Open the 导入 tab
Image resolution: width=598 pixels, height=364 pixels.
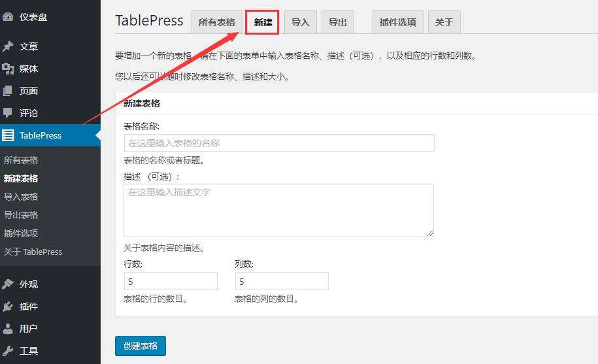point(300,22)
